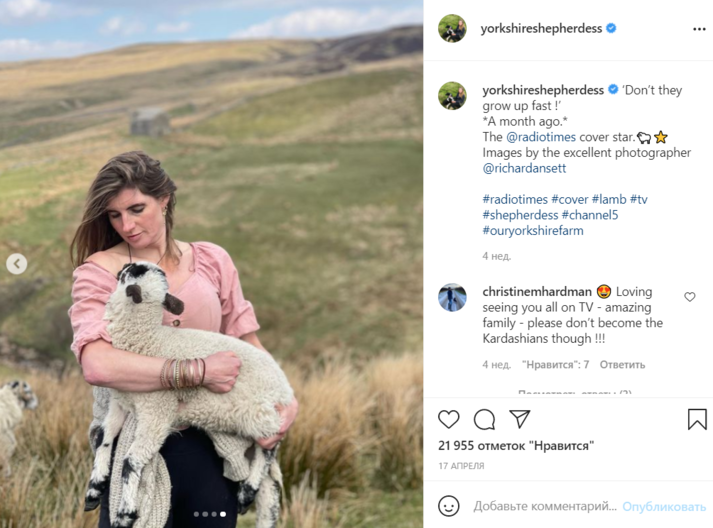Like the post with the heart icon
The width and height of the screenshot is (713, 528).
click(448, 419)
